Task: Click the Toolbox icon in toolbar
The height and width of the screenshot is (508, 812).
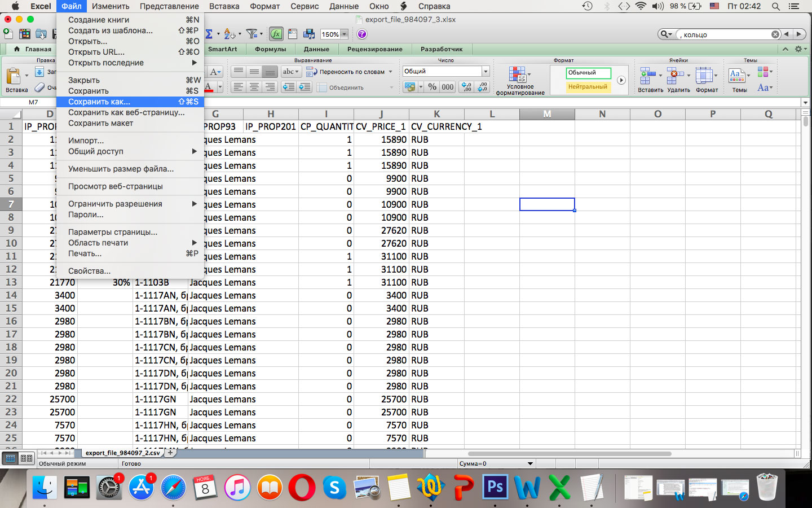Action: [293, 34]
